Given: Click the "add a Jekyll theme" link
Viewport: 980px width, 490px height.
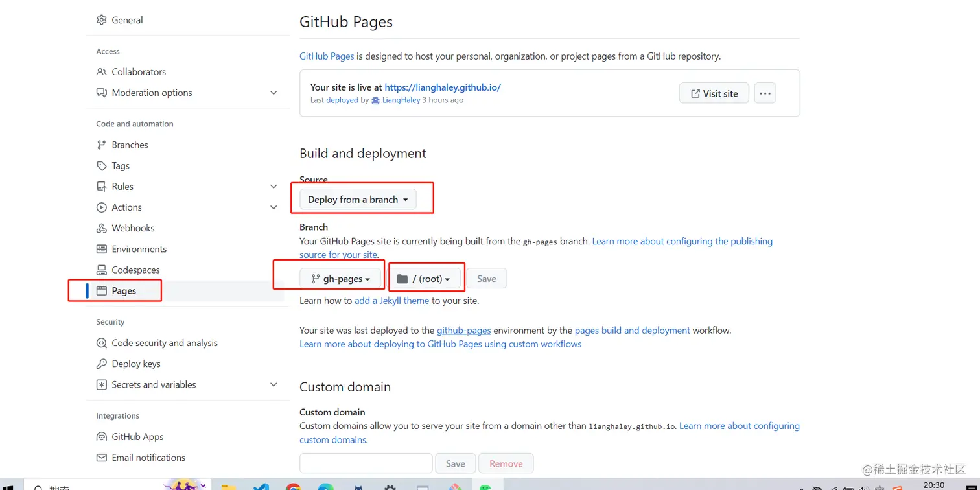Looking at the screenshot, I should tap(391, 301).
